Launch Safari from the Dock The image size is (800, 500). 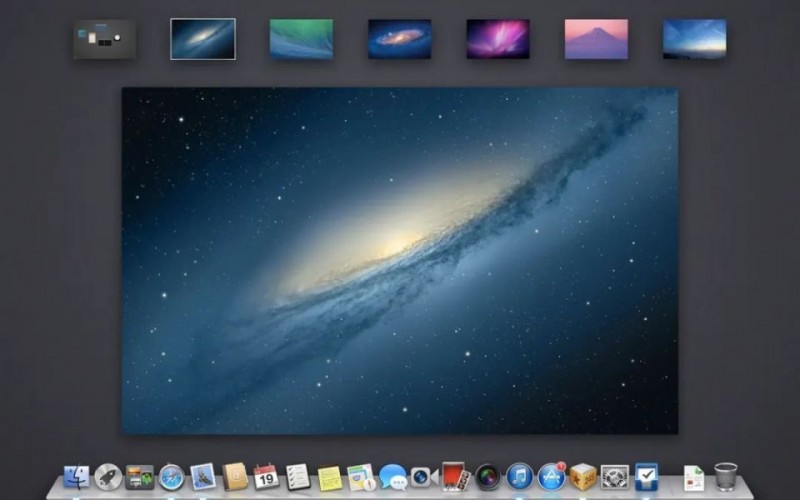tap(171, 477)
